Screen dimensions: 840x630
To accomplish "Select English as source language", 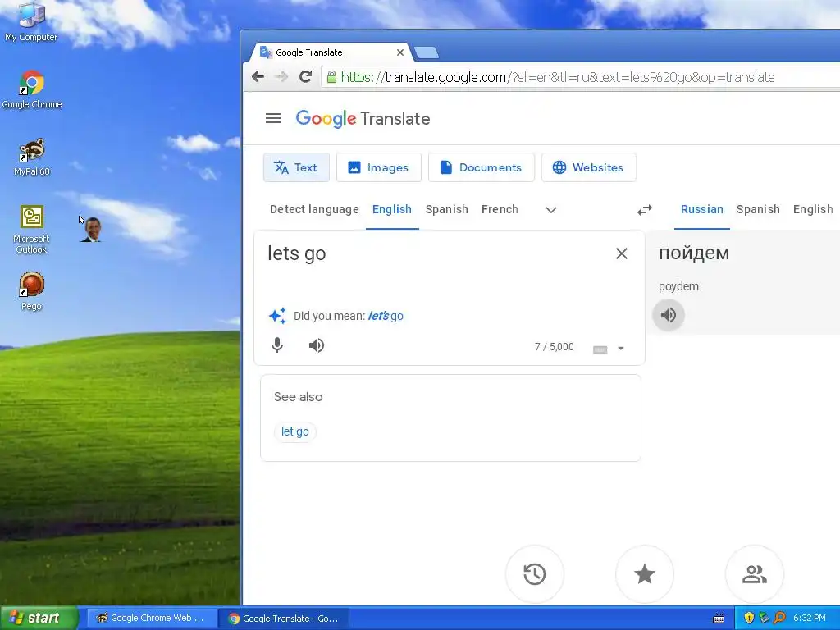I will coord(392,209).
